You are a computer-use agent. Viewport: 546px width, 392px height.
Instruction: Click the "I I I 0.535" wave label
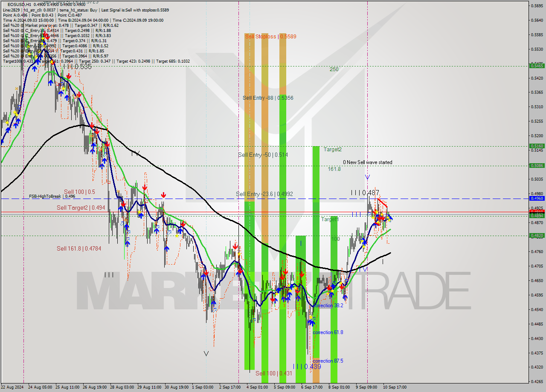click(x=77, y=67)
